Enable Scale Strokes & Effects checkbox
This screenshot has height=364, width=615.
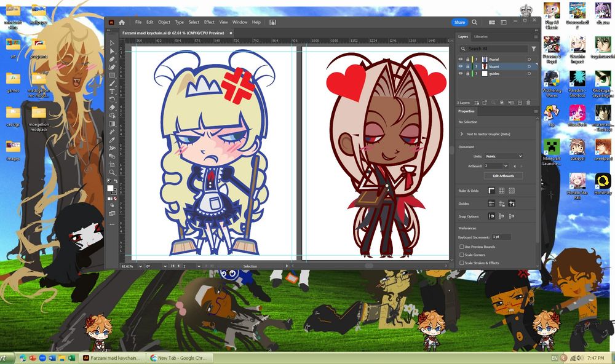tap(462, 263)
